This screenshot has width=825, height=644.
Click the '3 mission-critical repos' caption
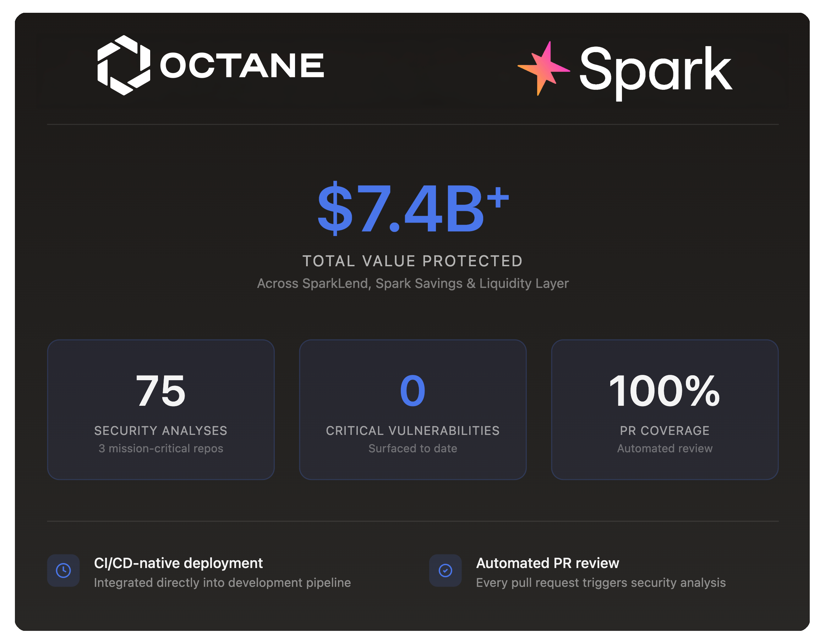coord(160,448)
